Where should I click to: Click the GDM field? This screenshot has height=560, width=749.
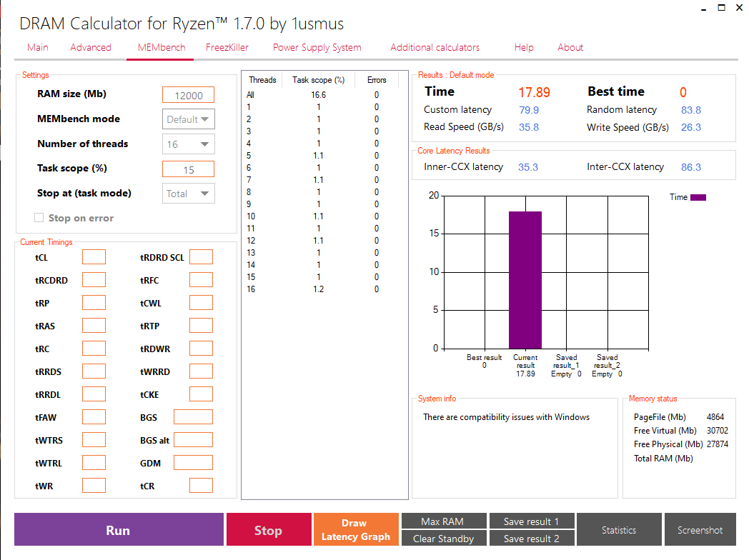pos(193,463)
